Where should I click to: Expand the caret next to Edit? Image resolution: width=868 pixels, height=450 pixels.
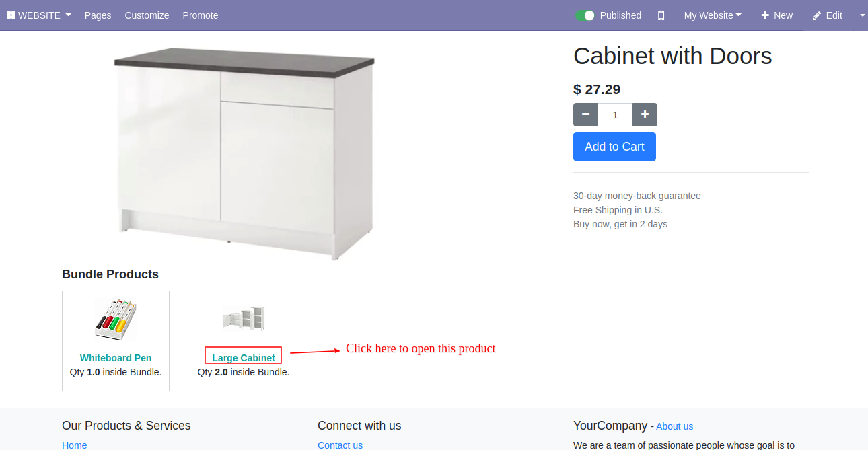pos(863,15)
